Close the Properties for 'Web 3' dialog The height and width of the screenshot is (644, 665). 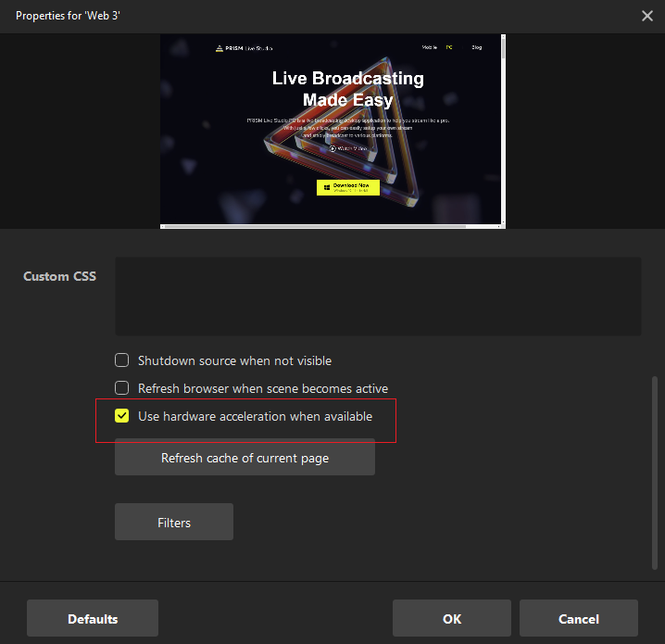pyautogui.click(x=647, y=16)
